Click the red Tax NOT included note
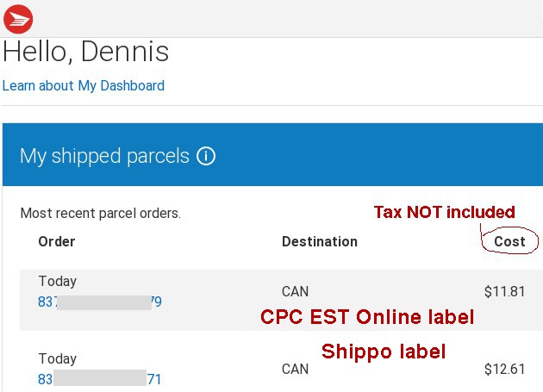The width and height of the screenshot is (543, 392). pos(444,212)
